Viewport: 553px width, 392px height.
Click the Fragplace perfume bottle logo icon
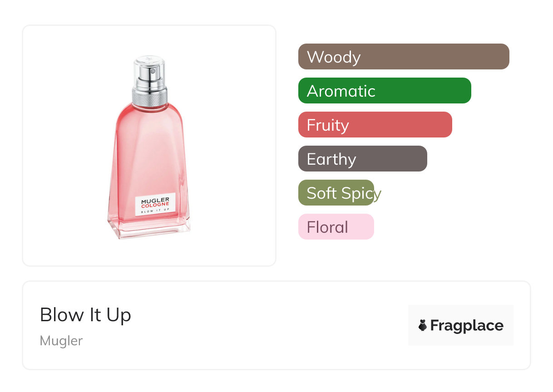point(423,325)
